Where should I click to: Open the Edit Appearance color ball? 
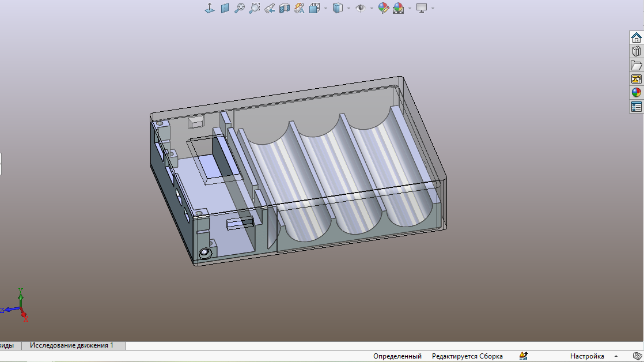pos(383,8)
